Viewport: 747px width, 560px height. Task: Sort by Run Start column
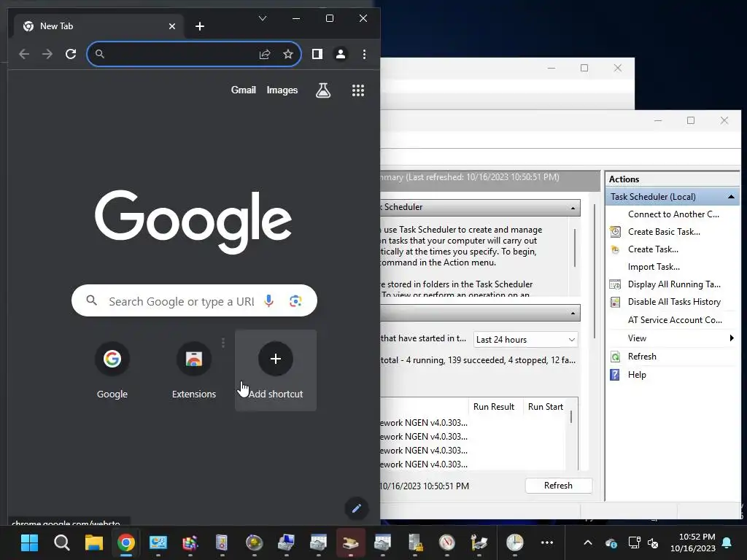[x=546, y=407]
